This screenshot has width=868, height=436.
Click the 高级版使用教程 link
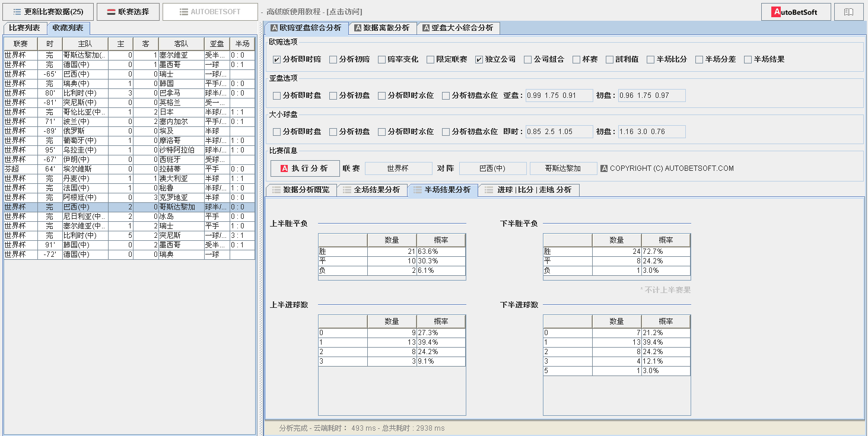pos(314,12)
